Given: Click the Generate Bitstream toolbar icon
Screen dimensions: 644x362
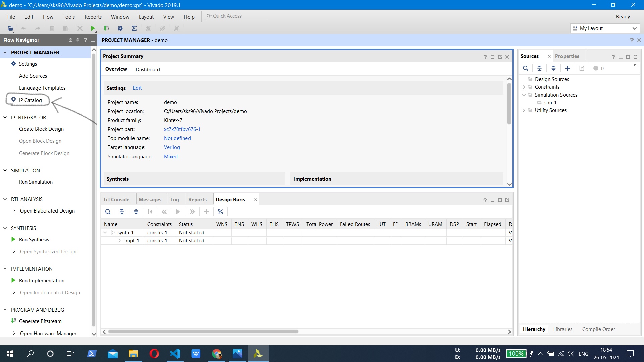Looking at the screenshot, I should [x=106, y=28].
